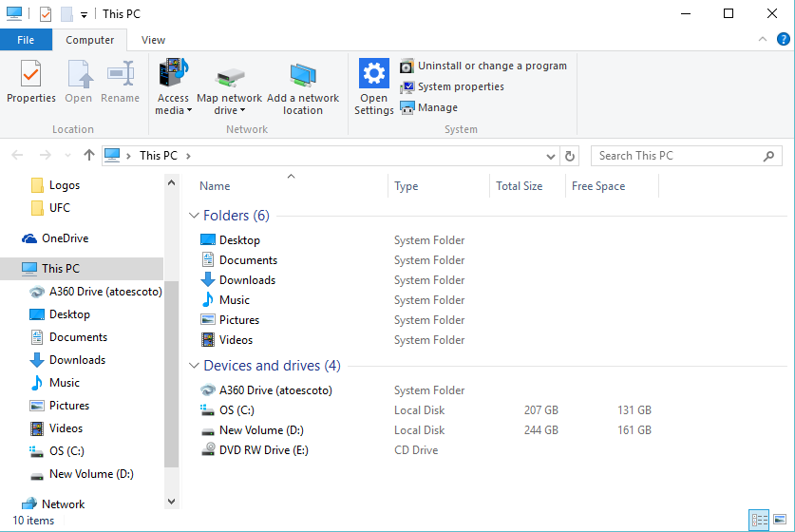
Task: Open the Access media dropdown arrow
Action: pyautogui.click(x=189, y=110)
